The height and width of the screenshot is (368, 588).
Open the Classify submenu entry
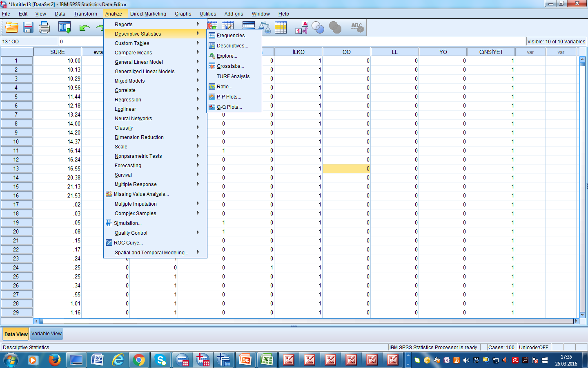155,128
